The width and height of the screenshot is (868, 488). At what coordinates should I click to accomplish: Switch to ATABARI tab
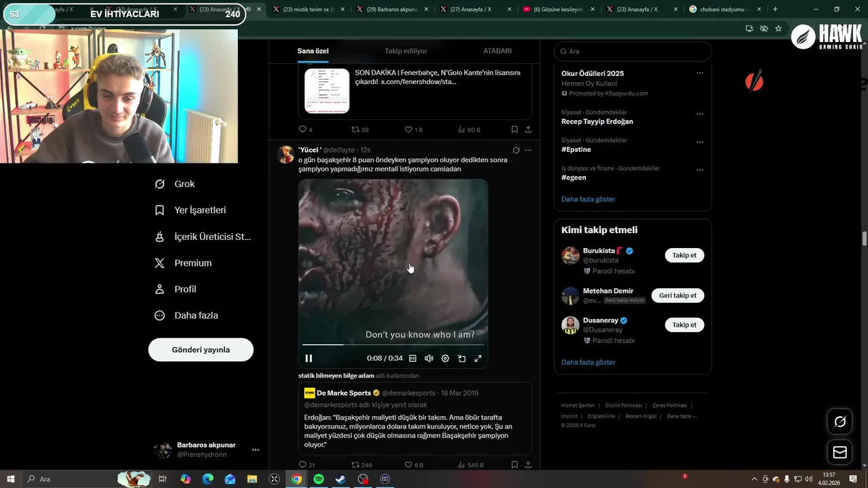pyautogui.click(x=497, y=51)
